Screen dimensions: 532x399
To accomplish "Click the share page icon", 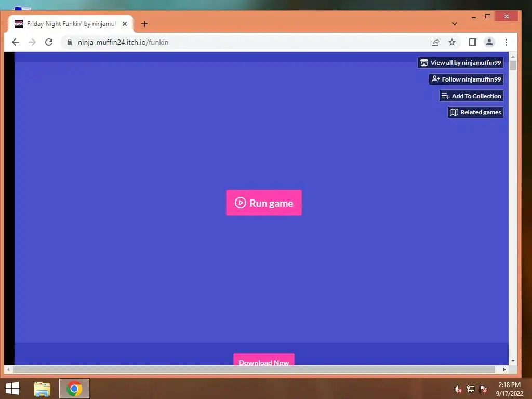I will 435,42.
